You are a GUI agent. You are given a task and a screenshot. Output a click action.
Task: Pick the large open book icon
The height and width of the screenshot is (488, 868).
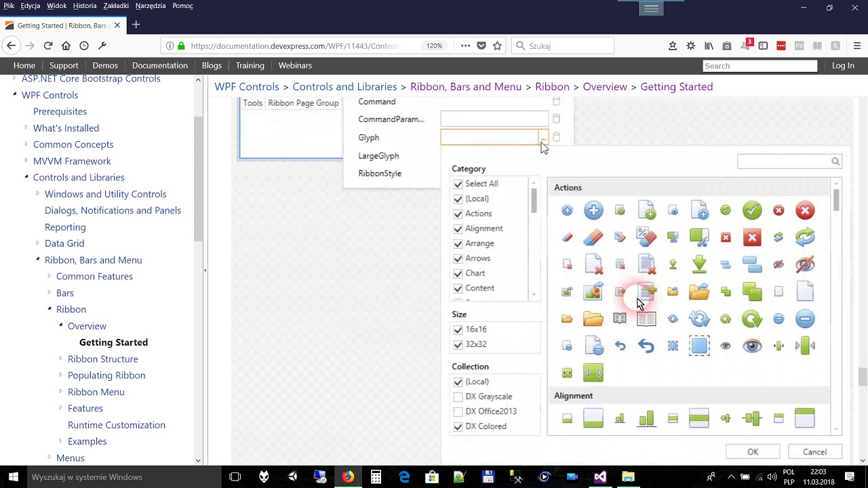point(646,319)
